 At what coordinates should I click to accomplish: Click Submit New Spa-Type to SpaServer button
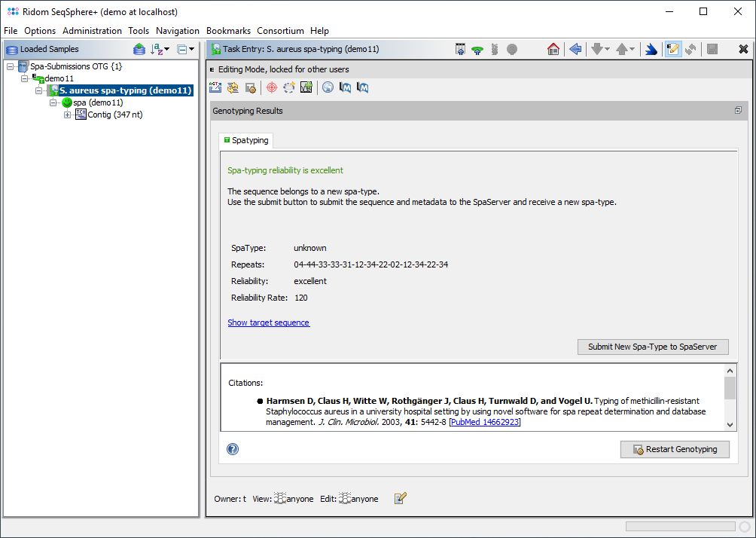click(x=652, y=347)
